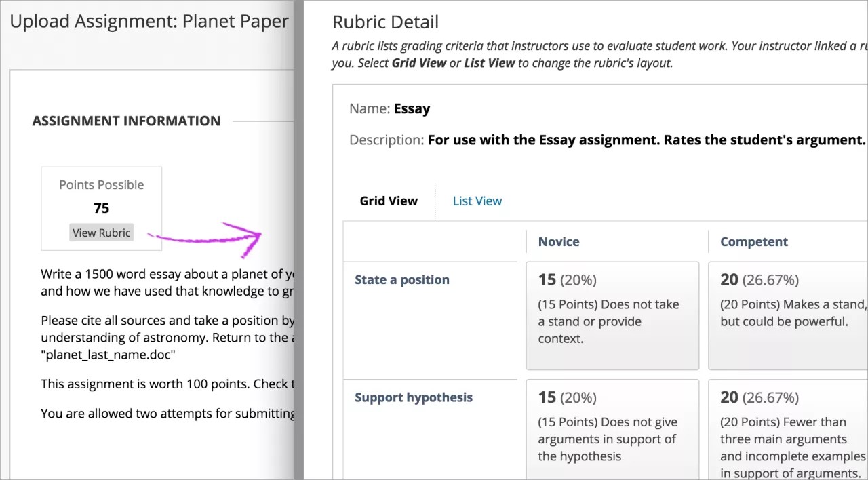Select the Grid View tab

[388, 201]
